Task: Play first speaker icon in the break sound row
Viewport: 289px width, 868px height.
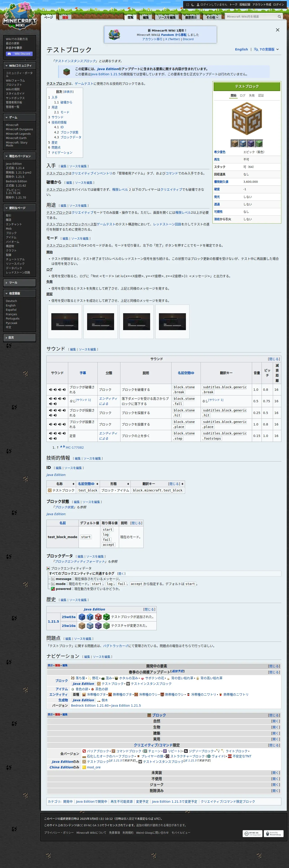Action: point(50,390)
